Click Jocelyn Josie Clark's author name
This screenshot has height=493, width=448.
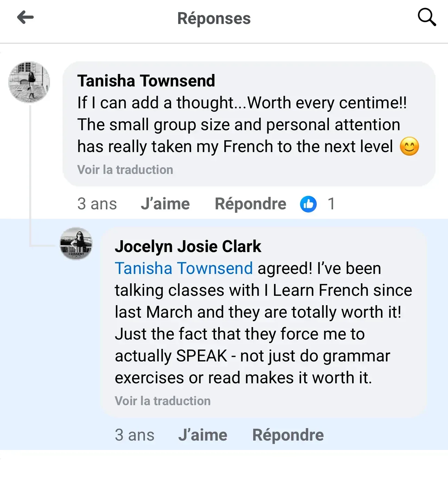tap(188, 246)
